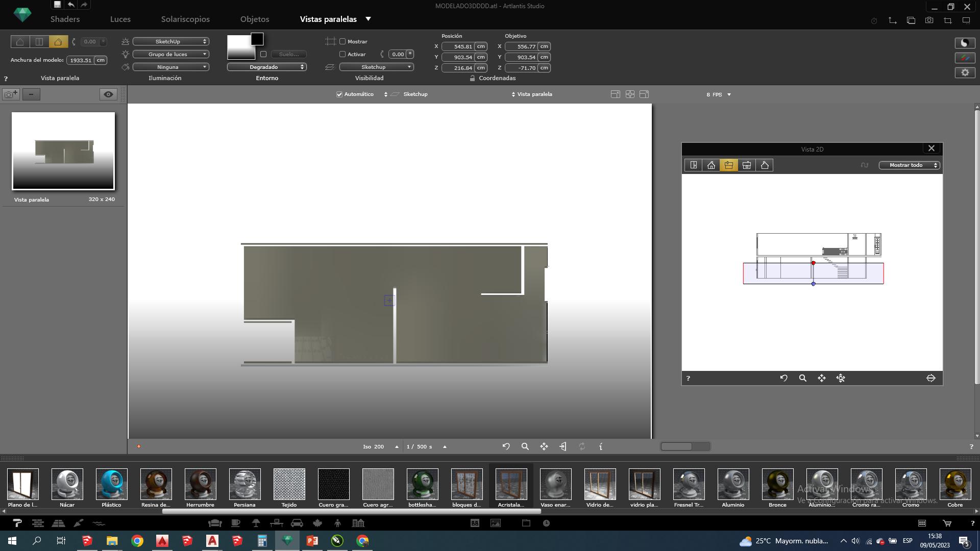
Task: Click the info icon below viewport
Action: coord(601,446)
